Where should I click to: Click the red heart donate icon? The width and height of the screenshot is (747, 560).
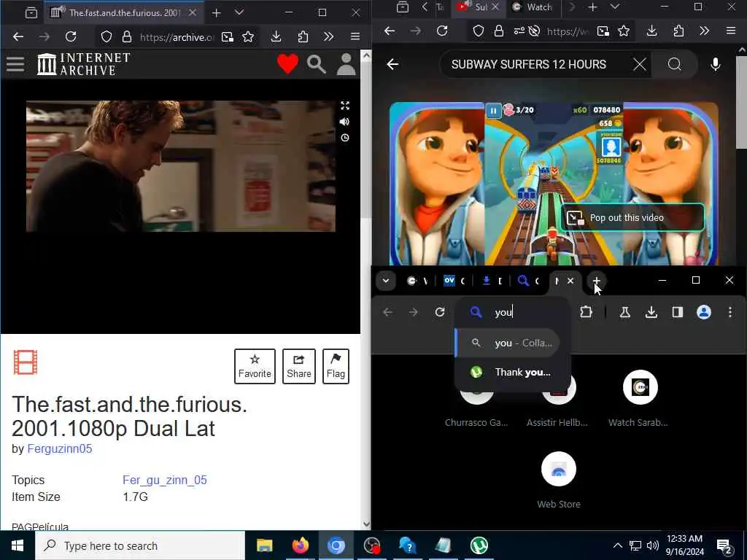tap(287, 64)
